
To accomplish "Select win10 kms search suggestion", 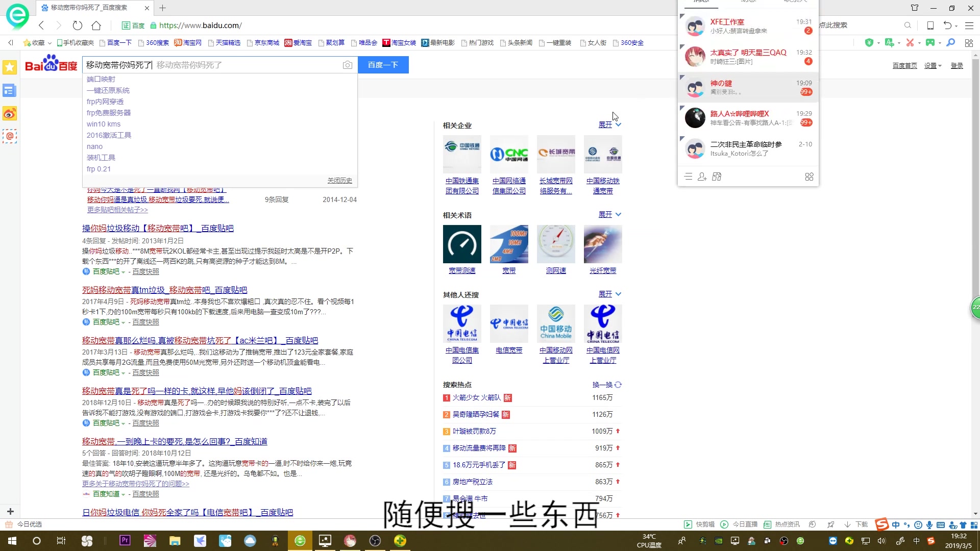I will pyautogui.click(x=104, y=124).
